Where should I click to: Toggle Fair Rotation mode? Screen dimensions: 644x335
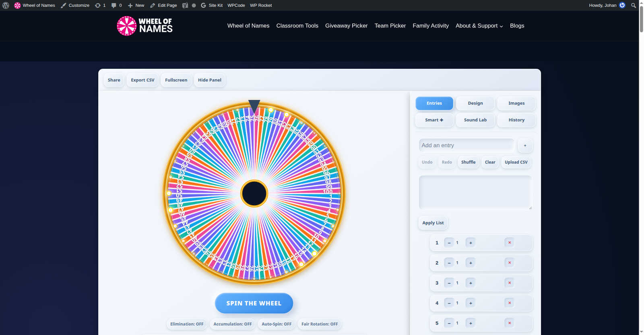pos(320,324)
